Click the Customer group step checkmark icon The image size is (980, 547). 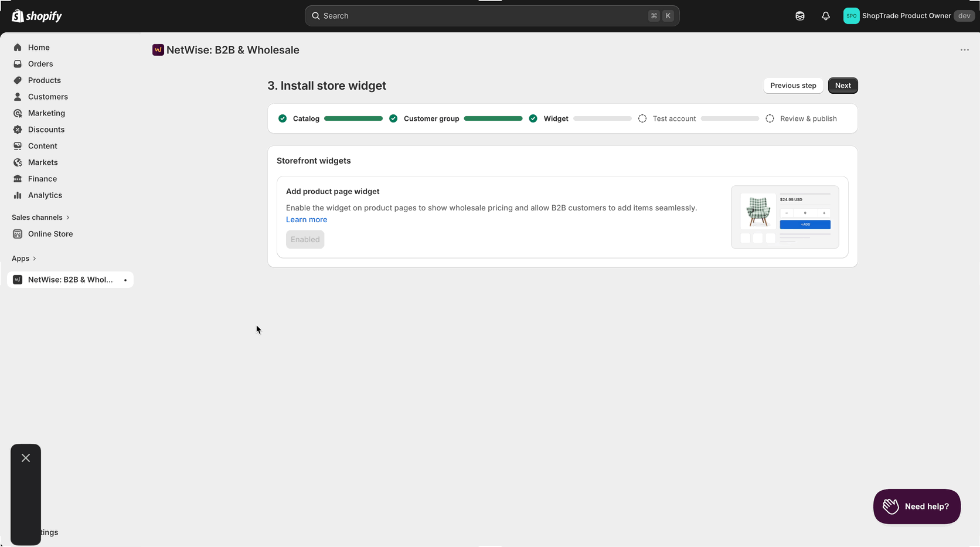[x=393, y=118]
